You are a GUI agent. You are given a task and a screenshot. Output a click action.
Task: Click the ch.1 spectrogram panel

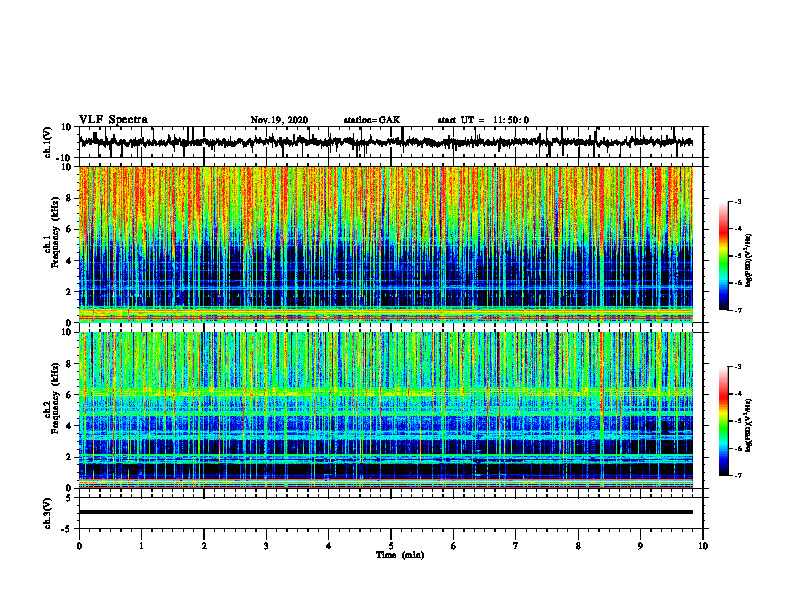(386, 244)
